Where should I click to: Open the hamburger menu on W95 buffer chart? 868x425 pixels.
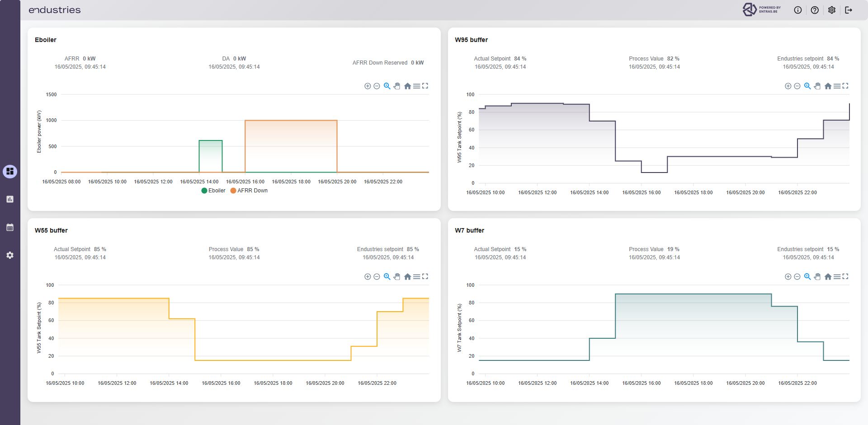(x=837, y=86)
